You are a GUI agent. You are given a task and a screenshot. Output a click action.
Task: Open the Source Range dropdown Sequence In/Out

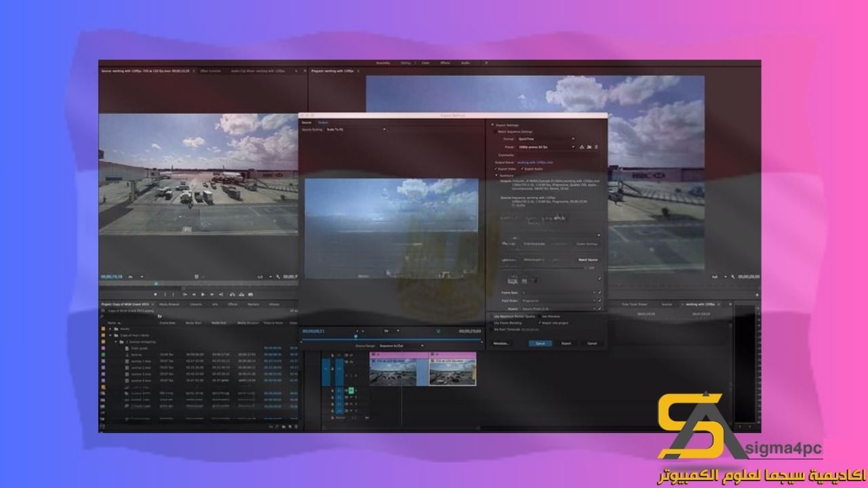click(400, 346)
